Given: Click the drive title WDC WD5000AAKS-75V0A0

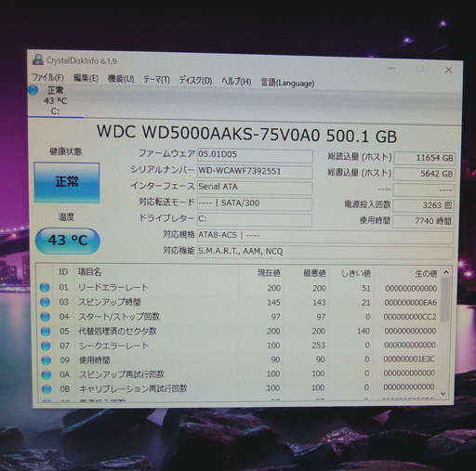Looking at the screenshot, I should (x=208, y=134).
